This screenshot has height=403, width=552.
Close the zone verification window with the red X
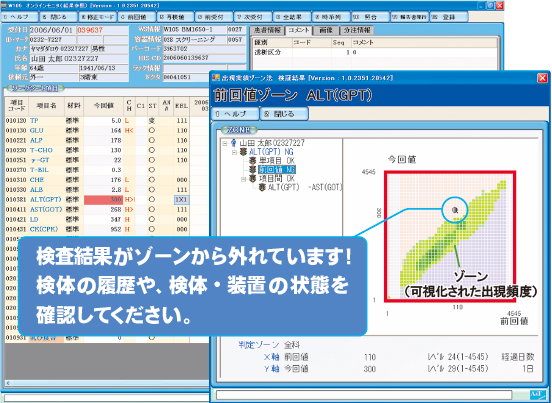[542, 78]
